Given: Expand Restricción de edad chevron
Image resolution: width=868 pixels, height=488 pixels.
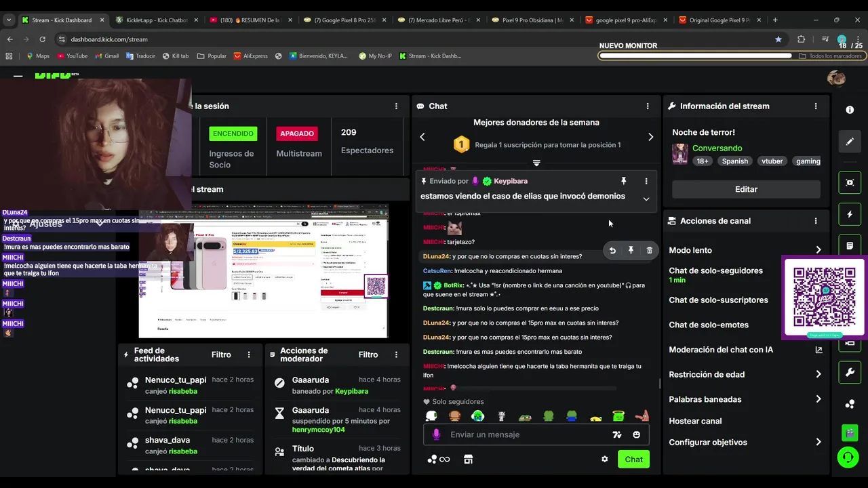Looking at the screenshot, I should 818,374.
